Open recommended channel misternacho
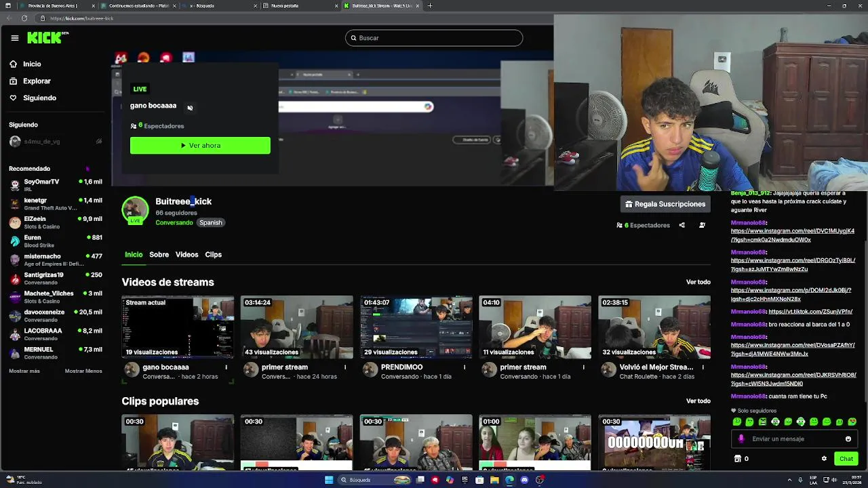Screen dimensions: 868x488 coord(56,258)
